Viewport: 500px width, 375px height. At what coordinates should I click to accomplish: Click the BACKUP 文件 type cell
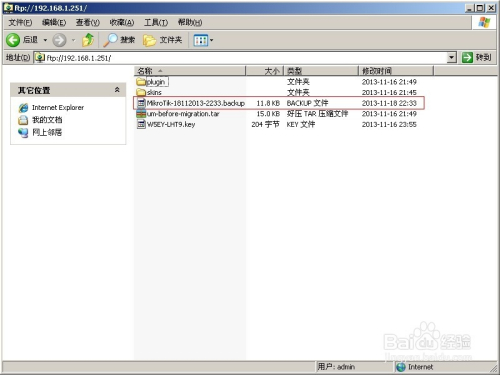307,103
